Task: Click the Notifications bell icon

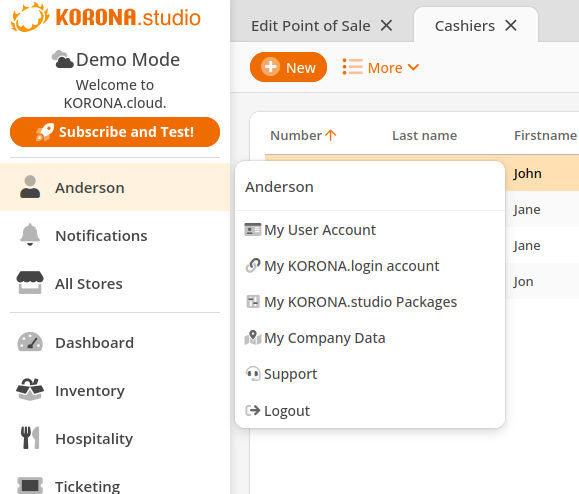Action: (x=30, y=235)
